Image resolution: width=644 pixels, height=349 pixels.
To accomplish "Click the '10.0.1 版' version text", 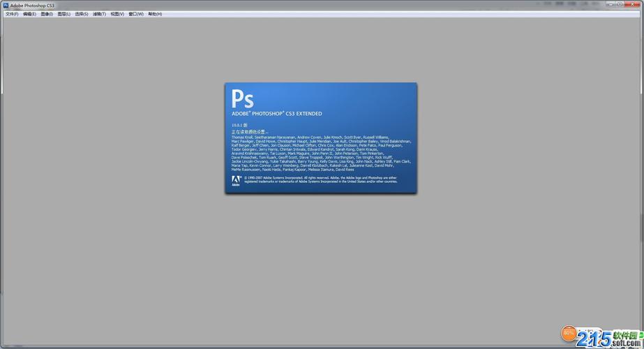I will click(239, 125).
